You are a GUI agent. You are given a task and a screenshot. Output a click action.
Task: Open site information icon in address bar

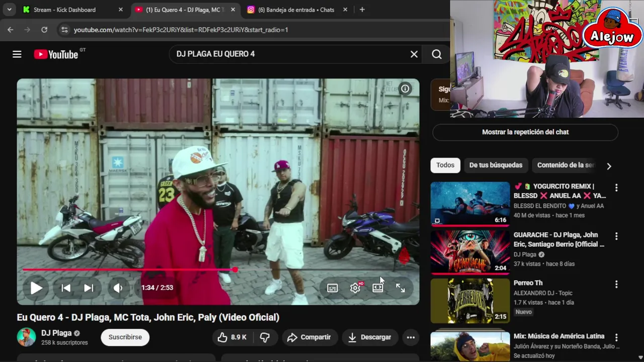point(64,30)
